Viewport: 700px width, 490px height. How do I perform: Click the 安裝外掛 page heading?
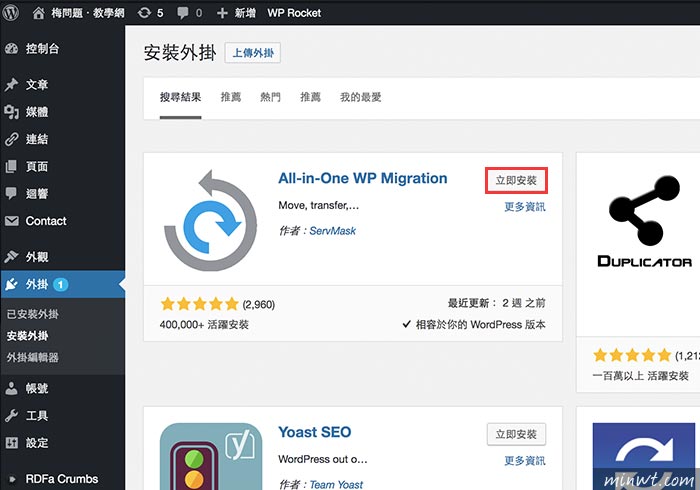point(180,53)
